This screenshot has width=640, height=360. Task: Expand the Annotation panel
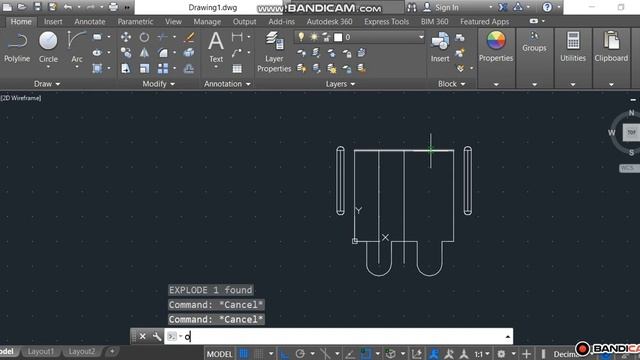[227, 84]
